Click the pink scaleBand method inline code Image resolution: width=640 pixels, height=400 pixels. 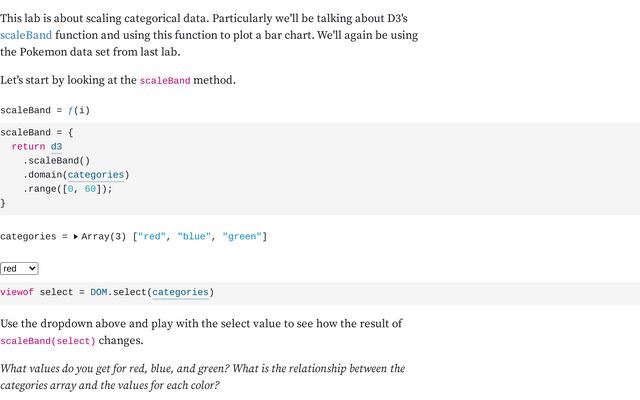coord(164,81)
